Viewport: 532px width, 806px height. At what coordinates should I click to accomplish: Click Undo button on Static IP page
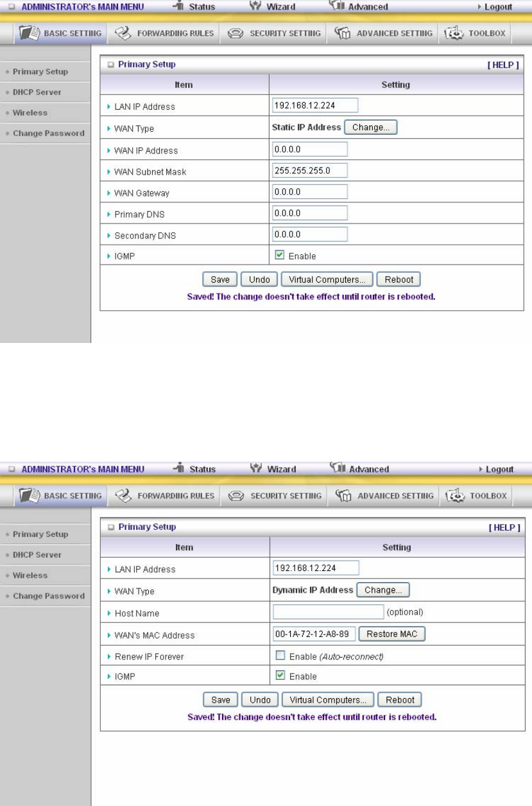tap(259, 279)
